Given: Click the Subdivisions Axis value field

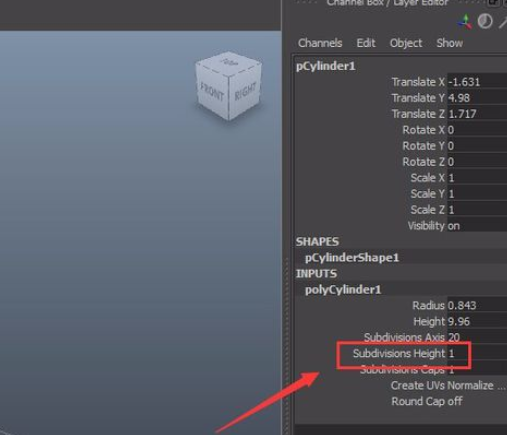Looking at the screenshot, I should pyautogui.click(x=477, y=337).
